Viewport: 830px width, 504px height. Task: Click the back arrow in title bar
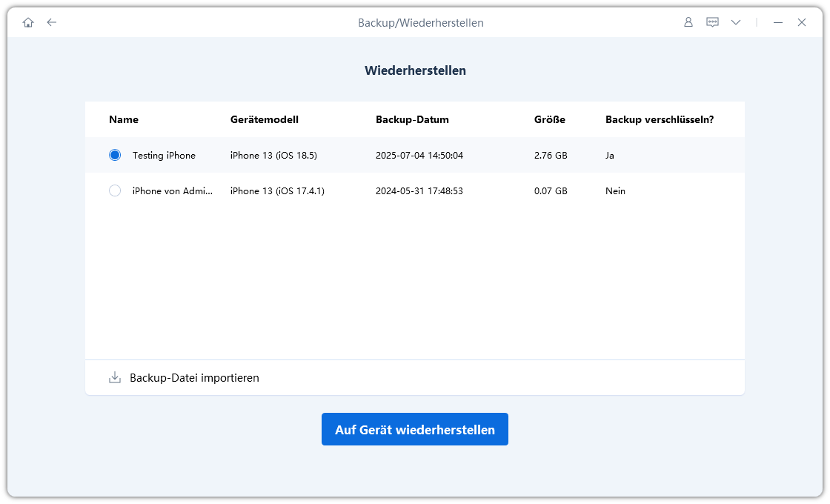51,22
